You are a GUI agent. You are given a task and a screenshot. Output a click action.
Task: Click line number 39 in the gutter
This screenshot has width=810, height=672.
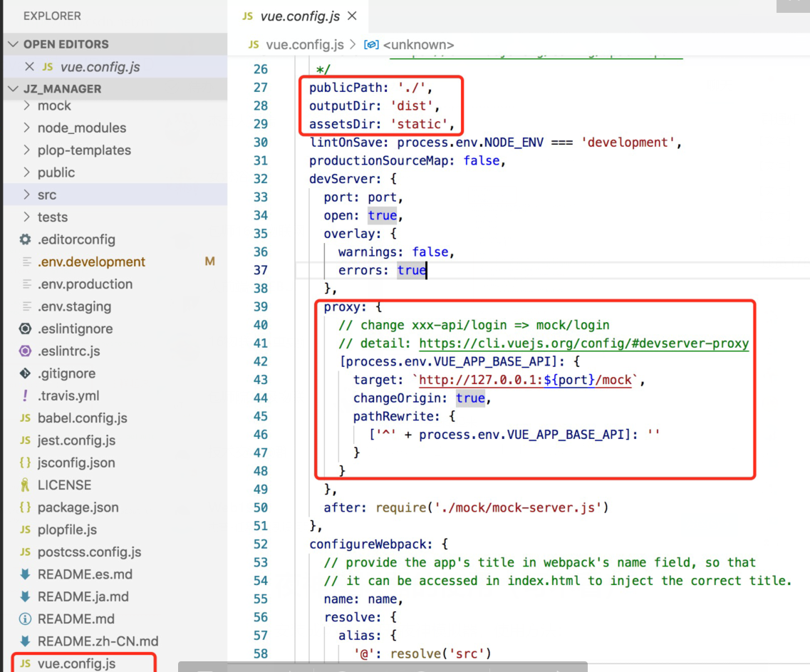point(261,306)
